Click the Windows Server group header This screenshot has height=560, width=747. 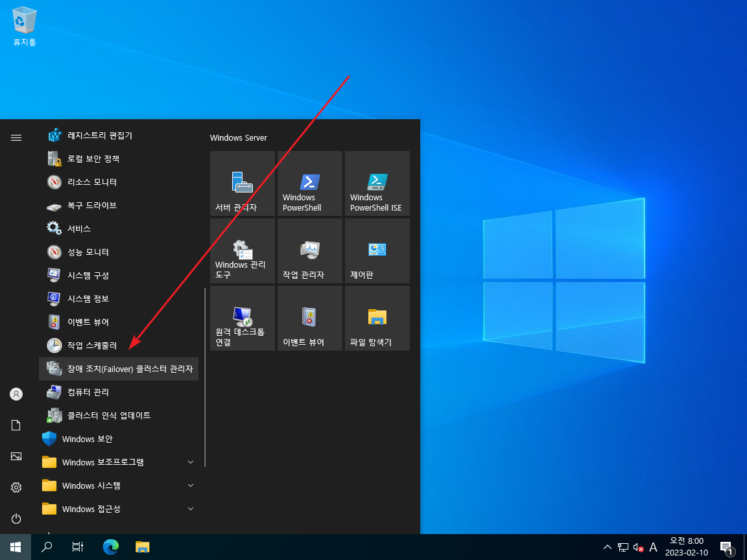pos(239,137)
